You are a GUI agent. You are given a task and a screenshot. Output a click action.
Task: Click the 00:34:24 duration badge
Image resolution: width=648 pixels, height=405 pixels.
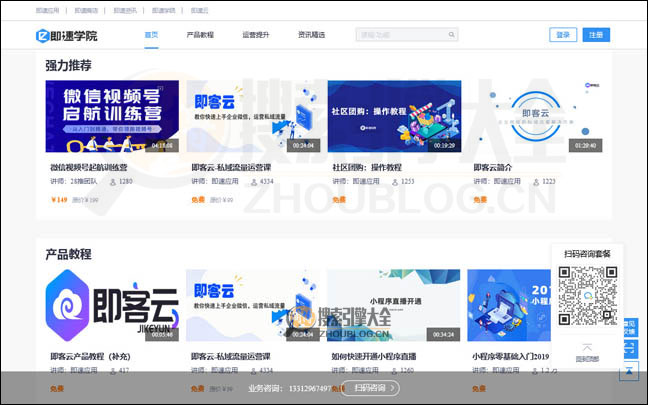[443, 334]
